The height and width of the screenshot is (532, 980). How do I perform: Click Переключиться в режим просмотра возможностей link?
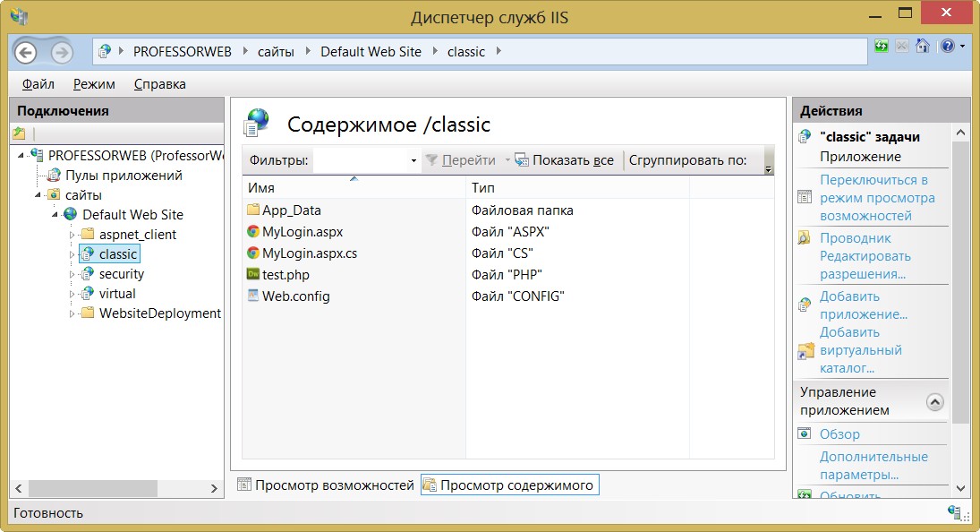[x=877, y=198]
